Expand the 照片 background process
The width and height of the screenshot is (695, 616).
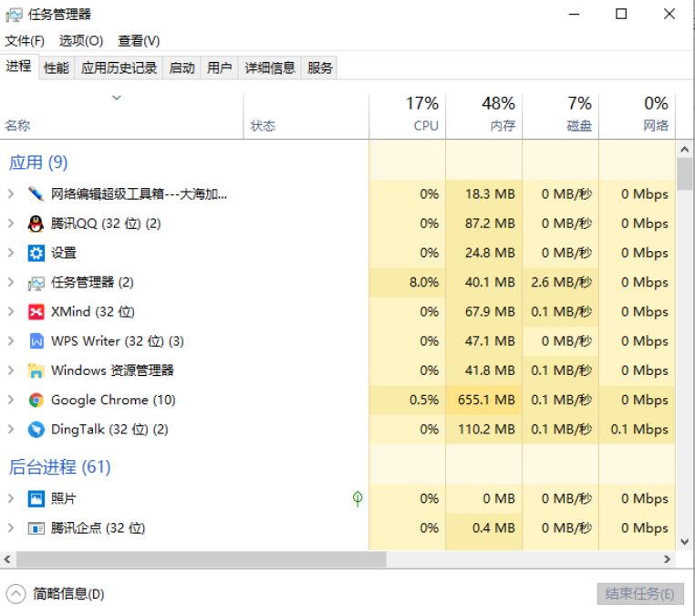coord(11,498)
